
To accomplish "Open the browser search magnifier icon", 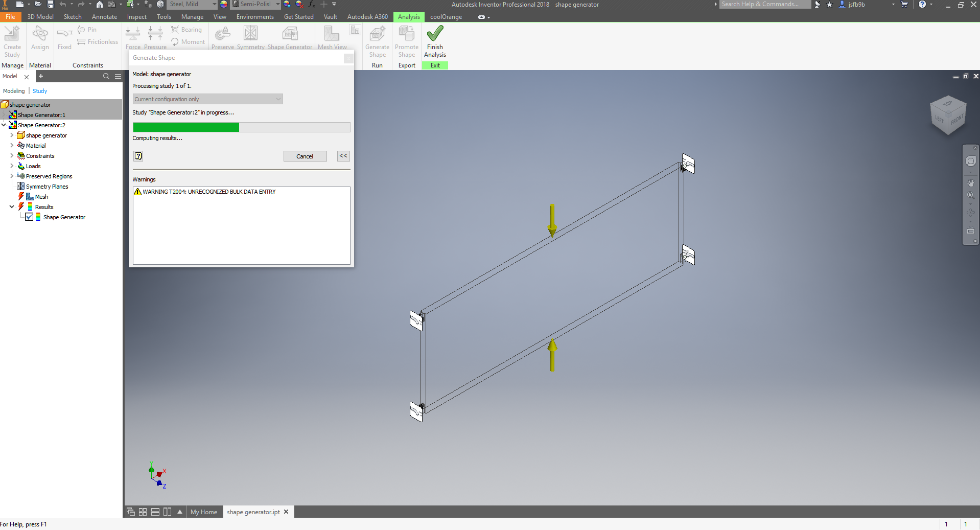I will [x=106, y=76].
